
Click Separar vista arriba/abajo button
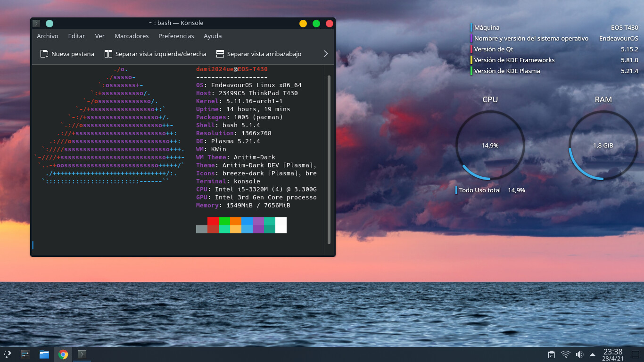(258, 54)
